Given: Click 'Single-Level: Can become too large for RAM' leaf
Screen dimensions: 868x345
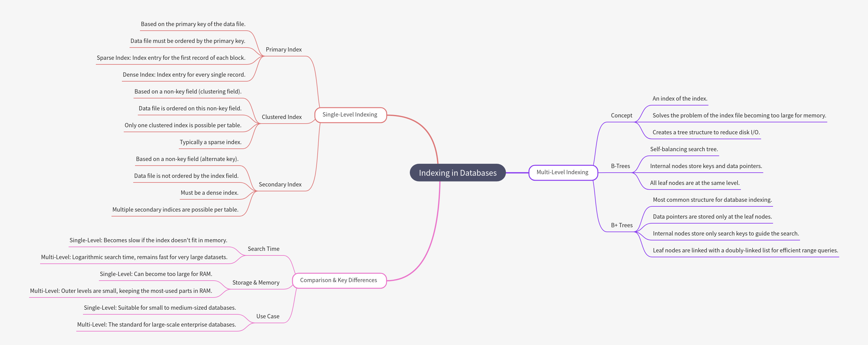Looking at the screenshot, I should [x=156, y=274].
